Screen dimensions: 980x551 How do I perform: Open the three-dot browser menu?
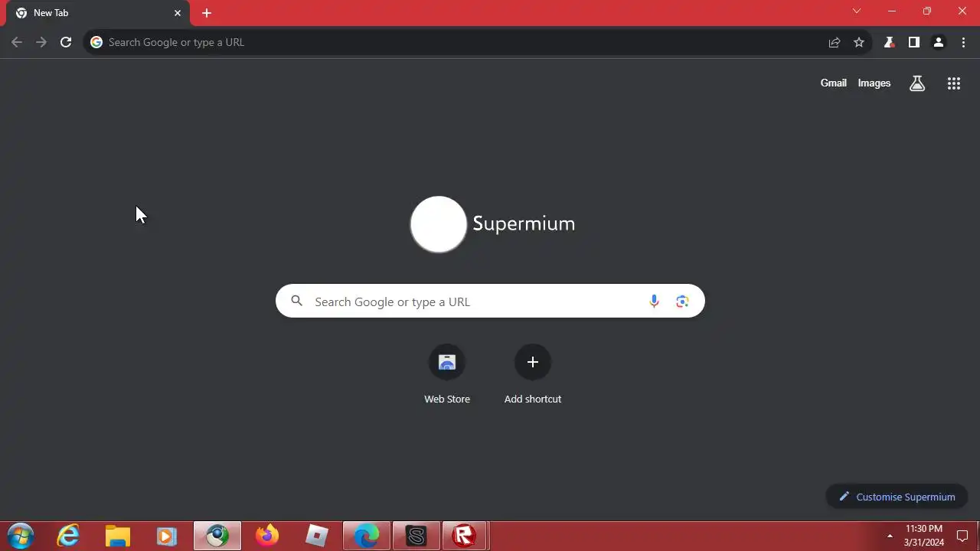coord(963,42)
